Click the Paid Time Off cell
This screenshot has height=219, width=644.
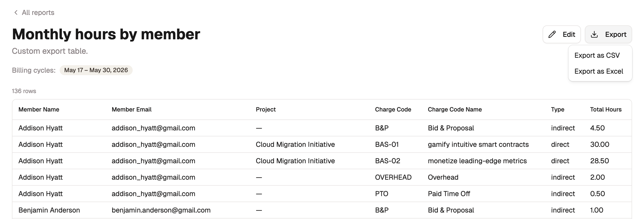pyautogui.click(x=449, y=194)
